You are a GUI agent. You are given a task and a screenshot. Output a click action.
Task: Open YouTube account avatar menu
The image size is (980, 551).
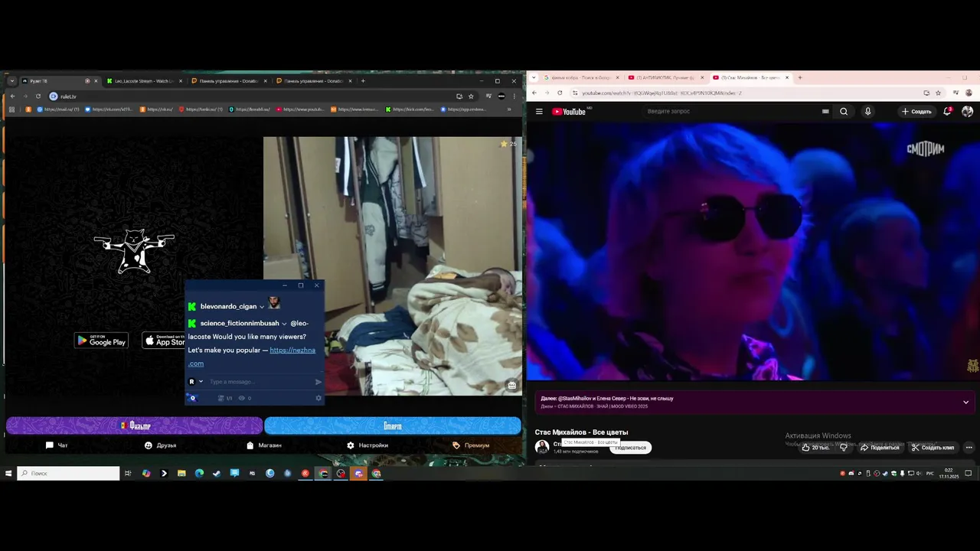coord(967,111)
